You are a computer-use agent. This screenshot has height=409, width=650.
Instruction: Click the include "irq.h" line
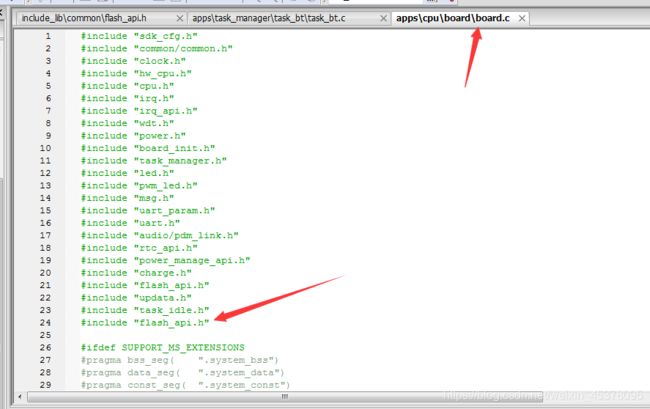click(x=127, y=98)
